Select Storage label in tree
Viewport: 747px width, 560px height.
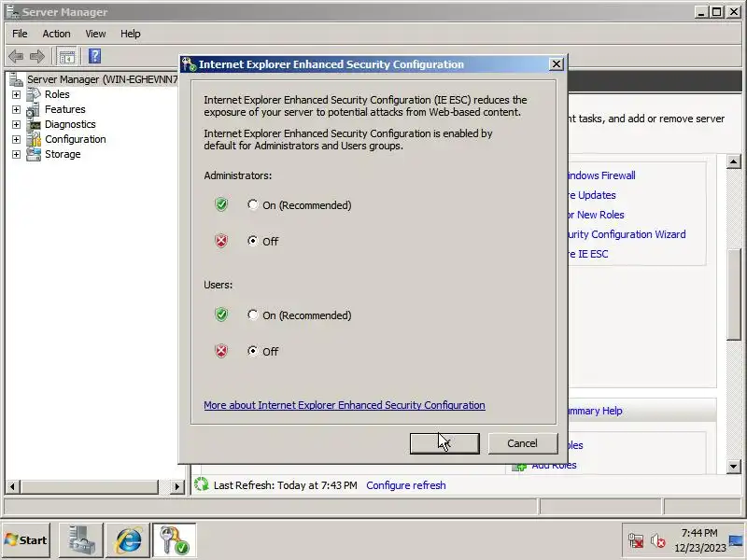[x=63, y=154]
